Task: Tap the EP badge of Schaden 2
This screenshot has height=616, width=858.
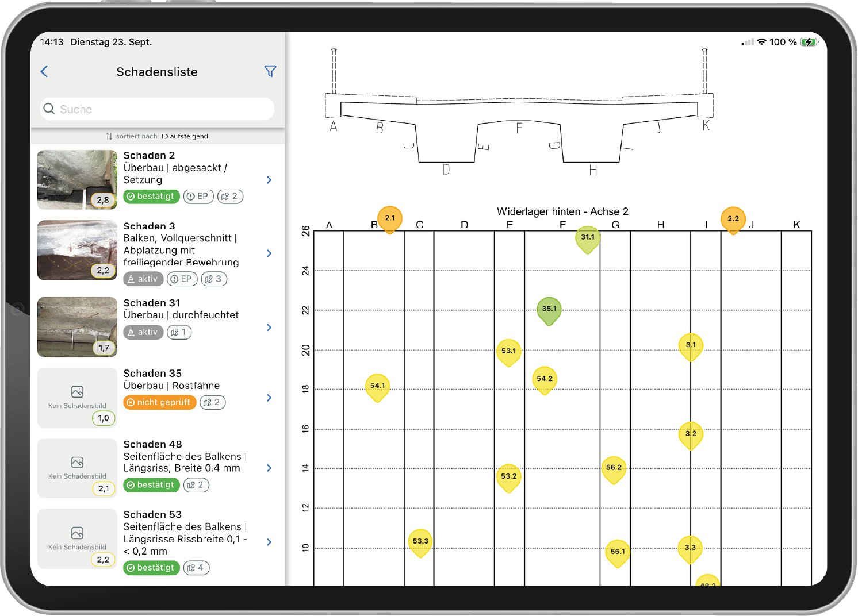Action: (198, 197)
